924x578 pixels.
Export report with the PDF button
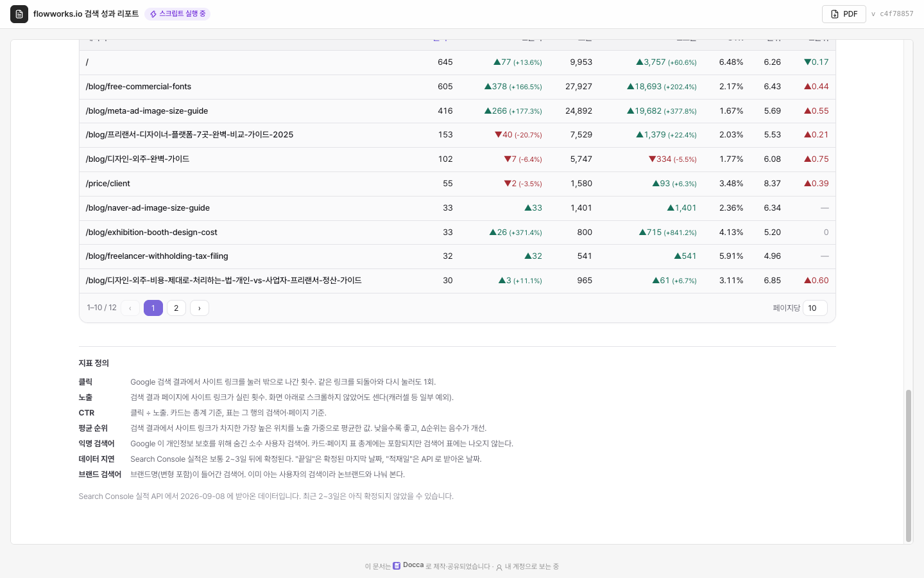point(844,14)
